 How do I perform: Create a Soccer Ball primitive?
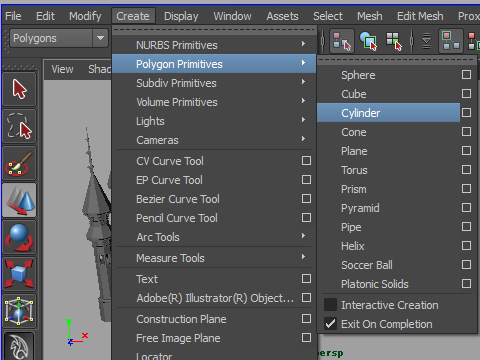pyautogui.click(x=389, y=265)
